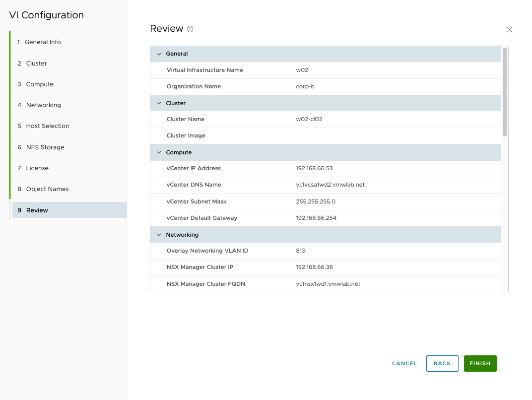Viewport: 532px width, 400px height.
Task: Select the corp-b organization value
Action: point(305,86)
